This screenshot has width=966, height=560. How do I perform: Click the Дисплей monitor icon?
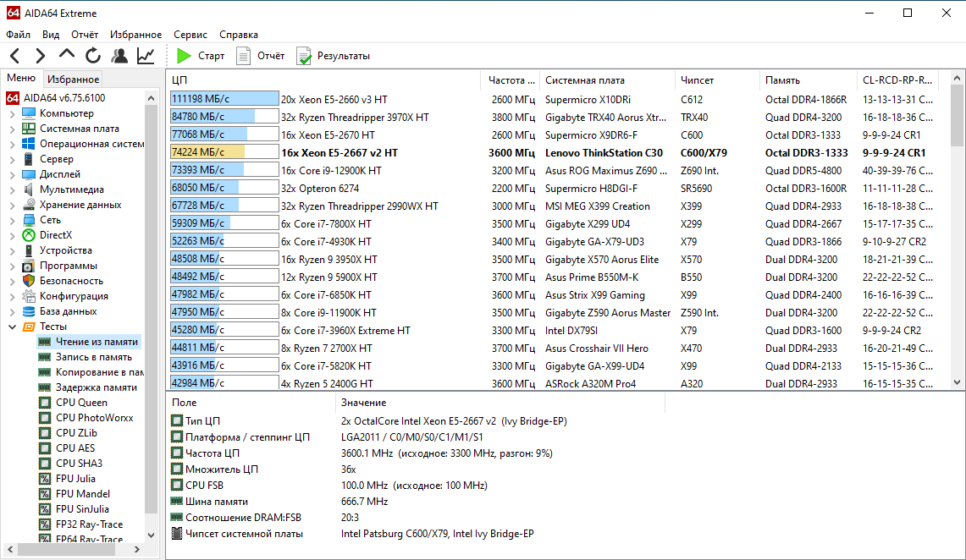click(x=29, y=174)
